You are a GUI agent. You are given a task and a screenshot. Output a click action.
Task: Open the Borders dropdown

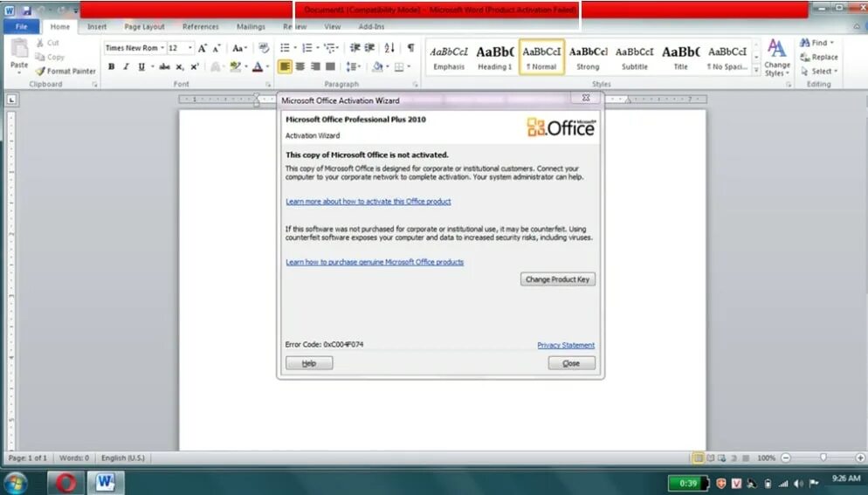[x=409, y=67]
